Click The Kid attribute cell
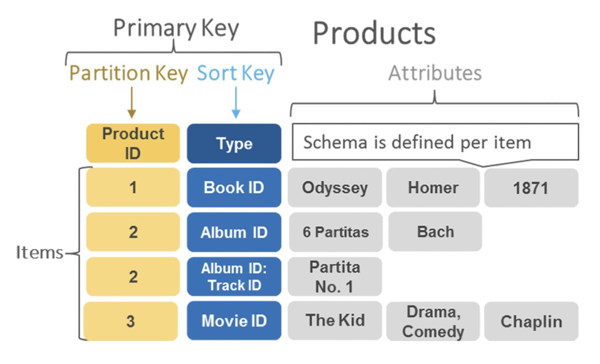Viewport: 600px width, 364px height. click(x=335, y=321)
